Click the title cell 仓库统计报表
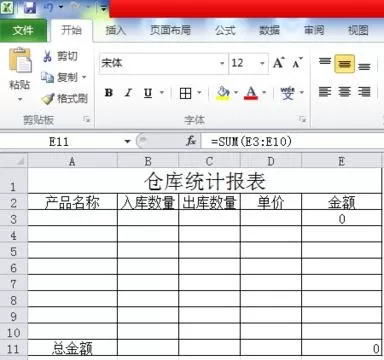The height and width of the screenshot is (360, 384). pos(205,181)
